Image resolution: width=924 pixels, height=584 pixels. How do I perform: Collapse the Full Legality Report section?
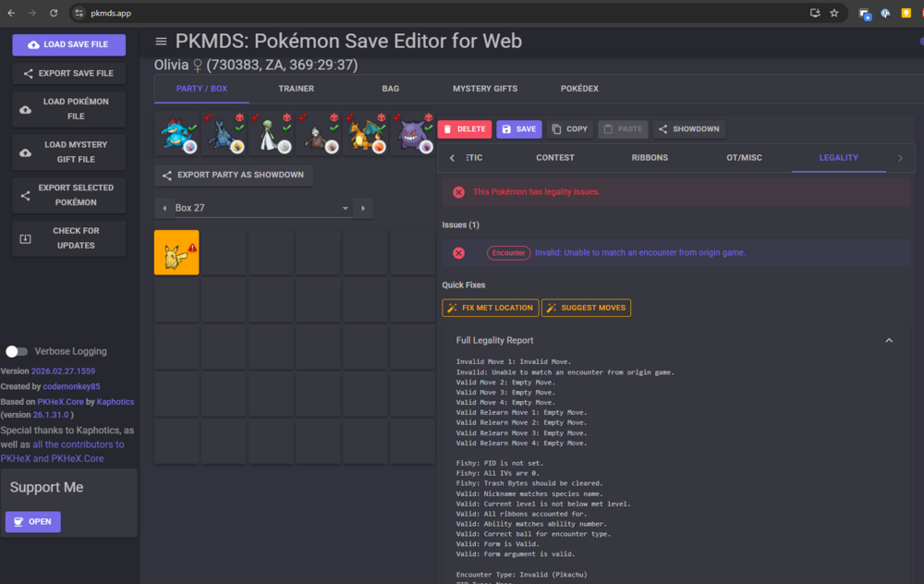tap(889, 340)
